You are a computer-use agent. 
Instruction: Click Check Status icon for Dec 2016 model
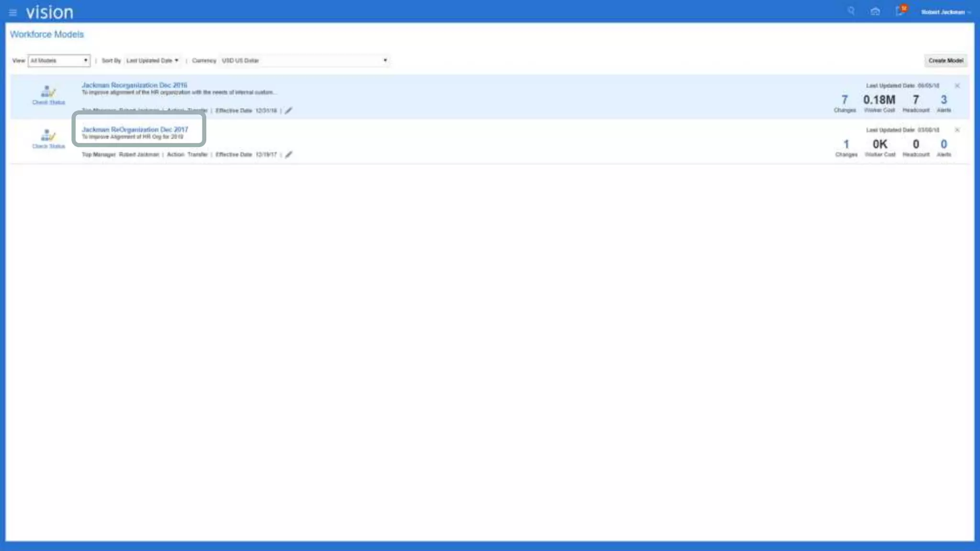click(48, 95)
